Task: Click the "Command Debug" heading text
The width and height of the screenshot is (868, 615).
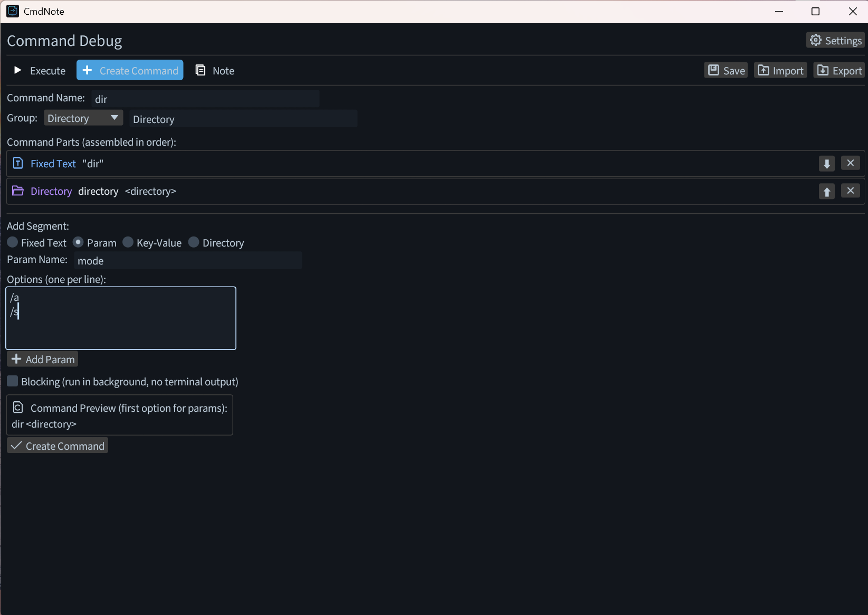Action: [64, 41]
